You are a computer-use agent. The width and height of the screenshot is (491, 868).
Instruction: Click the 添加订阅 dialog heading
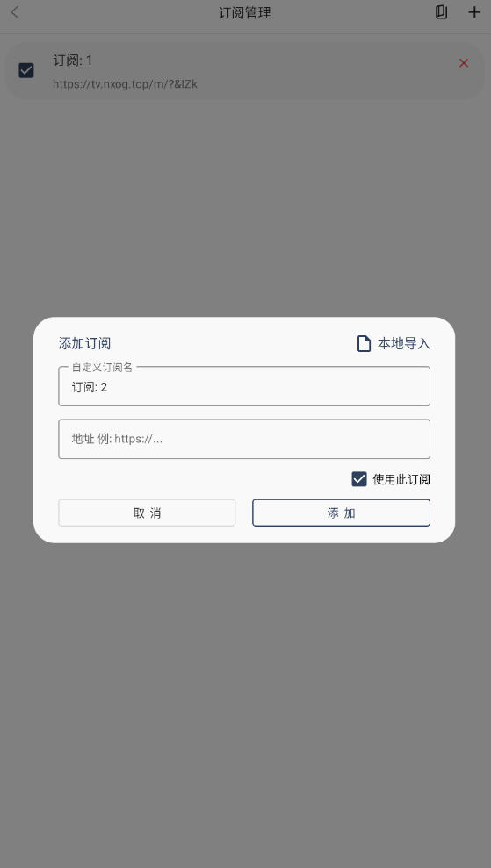pos(85,343)
